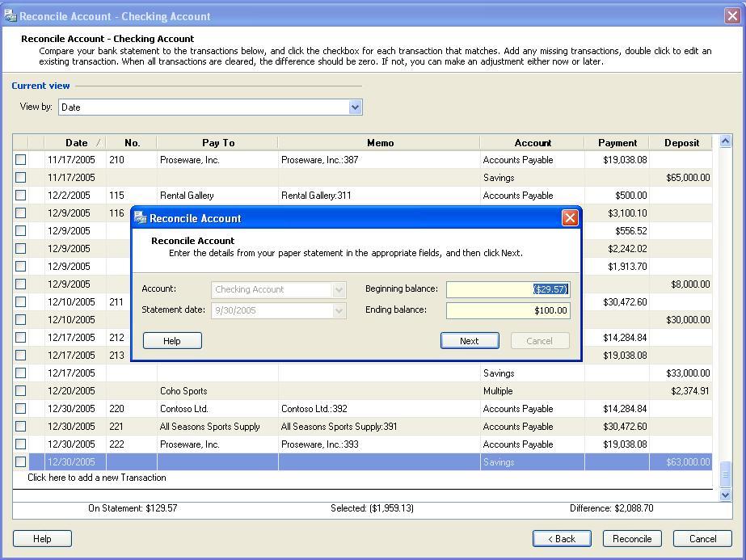Click the Payment column header
Screen dimensions: 746x560
pos(617,143)
